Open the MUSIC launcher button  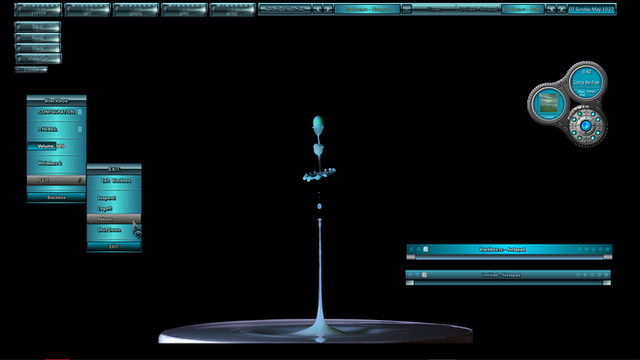[232, 10]
